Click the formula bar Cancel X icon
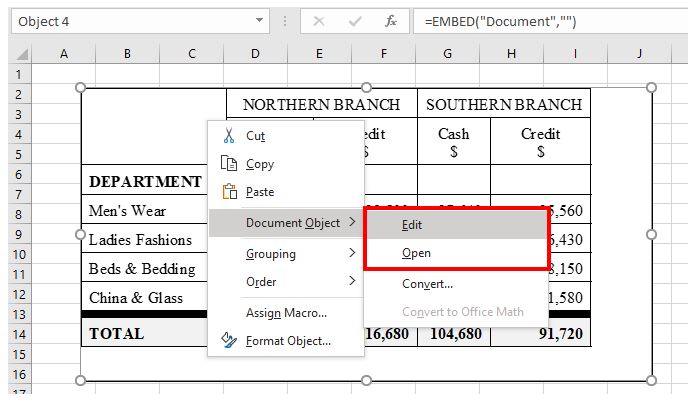 319,21
